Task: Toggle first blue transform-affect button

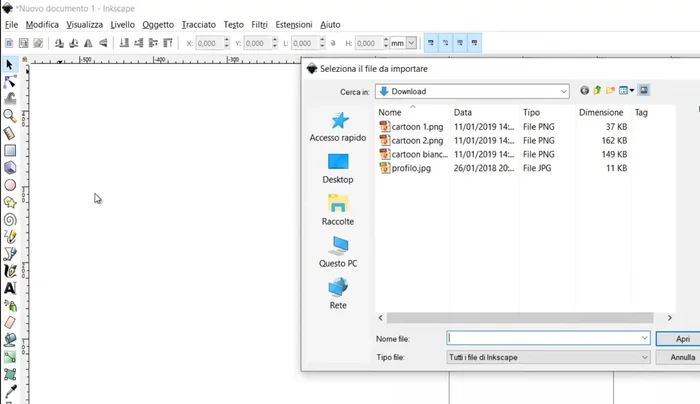Action: (x=431, y=43)
